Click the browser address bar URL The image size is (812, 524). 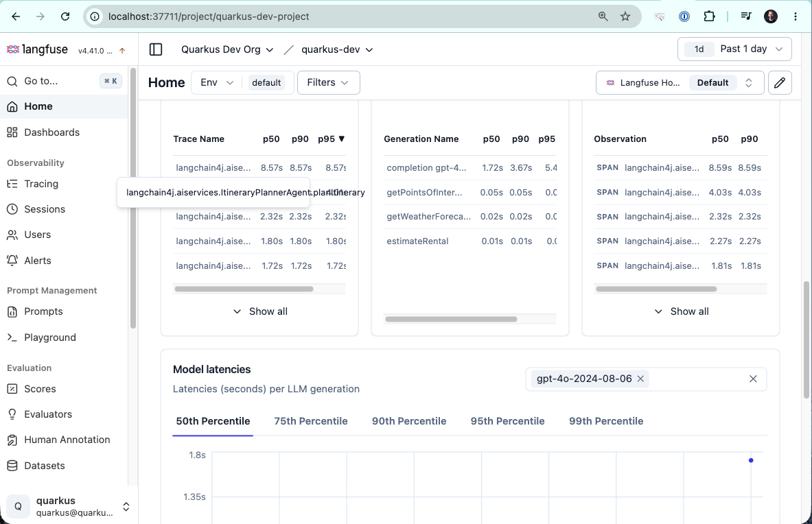[x=209, y=16]
